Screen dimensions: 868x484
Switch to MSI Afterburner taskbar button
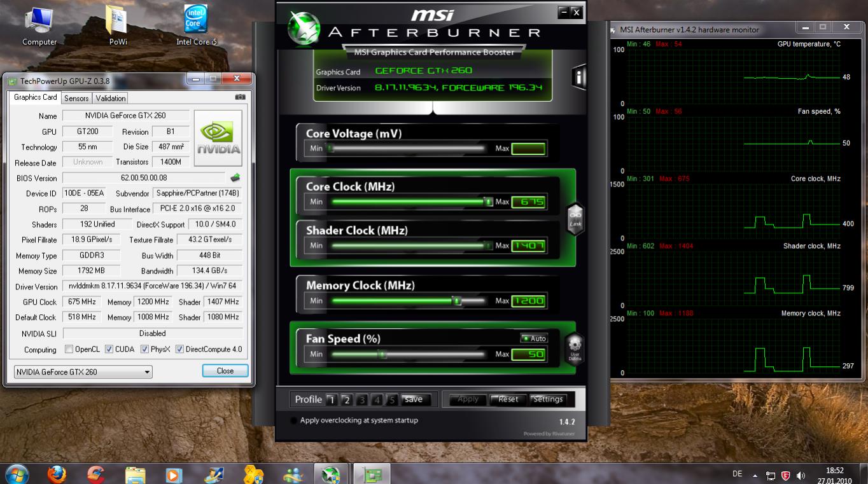click(331, 474)
